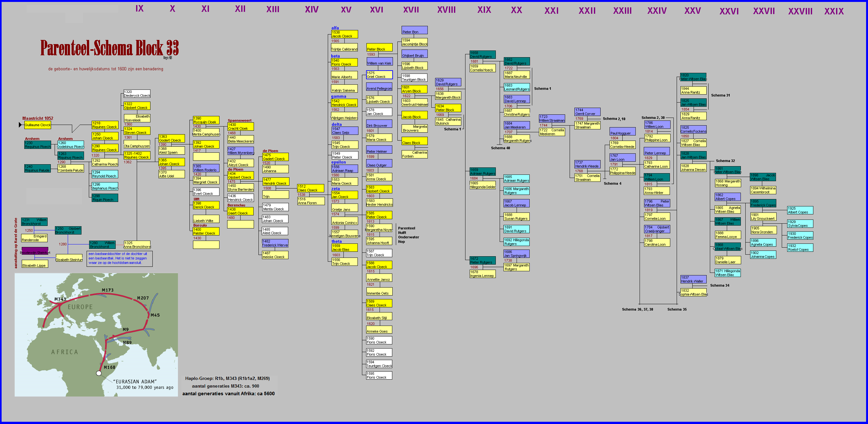Click the purple Boudewijn Steinfurt box
The width and height of the screenshot is (868, 424).
(x=35, y=251)
